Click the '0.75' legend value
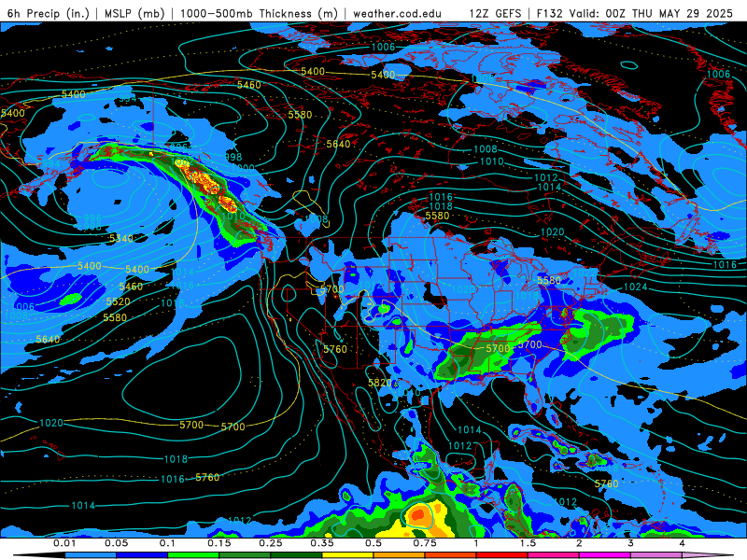Image resolution: width=747 pixels, height=560 pixels. point(425,543)
